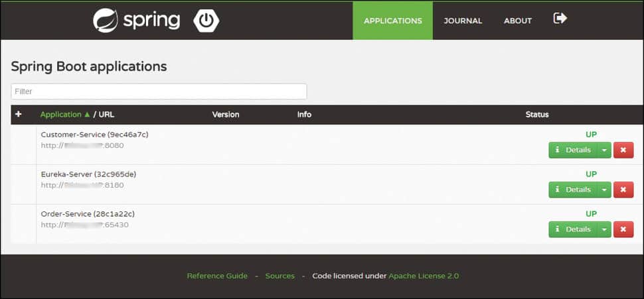Screen dimensions: 644x299
Task: Expand dropdown arrow next to Eureka-Server Details
Action: point(604,190)
